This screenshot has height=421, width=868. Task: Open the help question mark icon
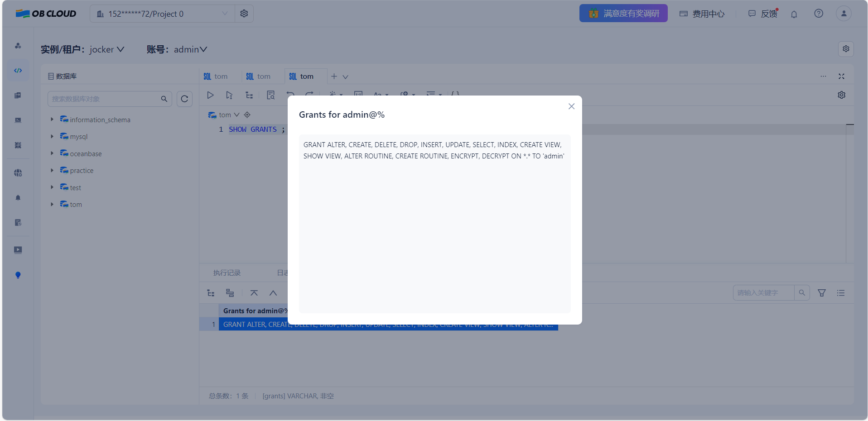(818, 14)
